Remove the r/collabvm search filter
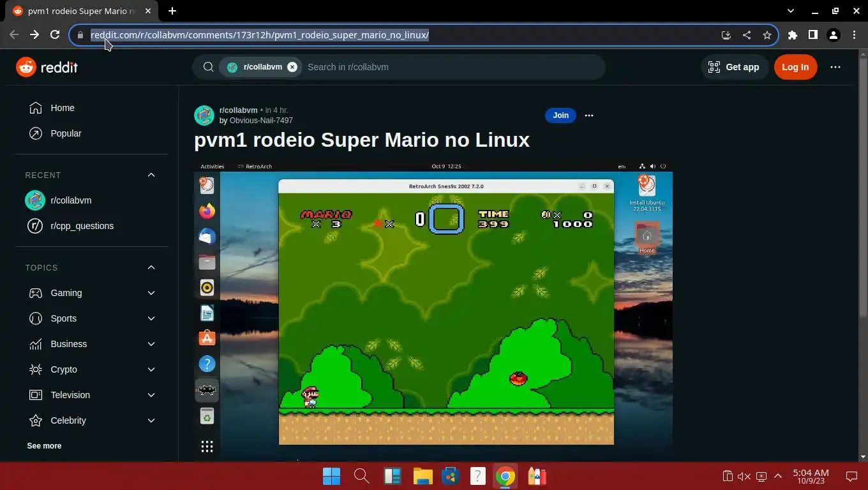 pyautogui.click(x=292, y=67)
